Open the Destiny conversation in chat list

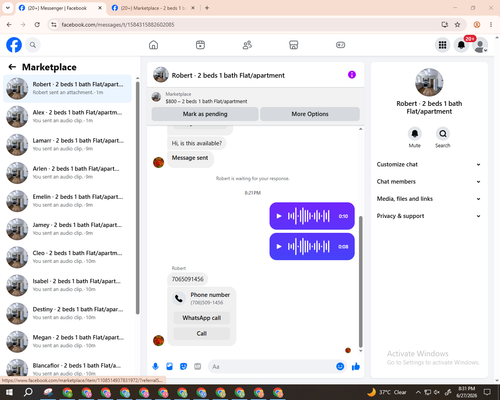(x=67, y=313)
